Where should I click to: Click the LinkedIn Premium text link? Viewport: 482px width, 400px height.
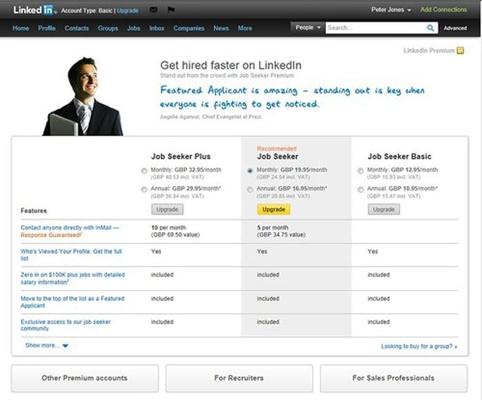[429, 50]
